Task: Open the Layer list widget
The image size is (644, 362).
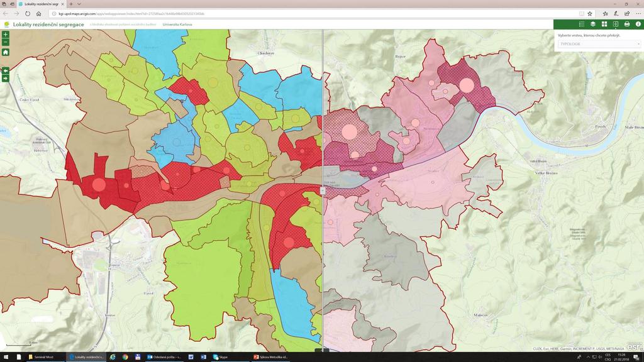Action: coord(592,25)
